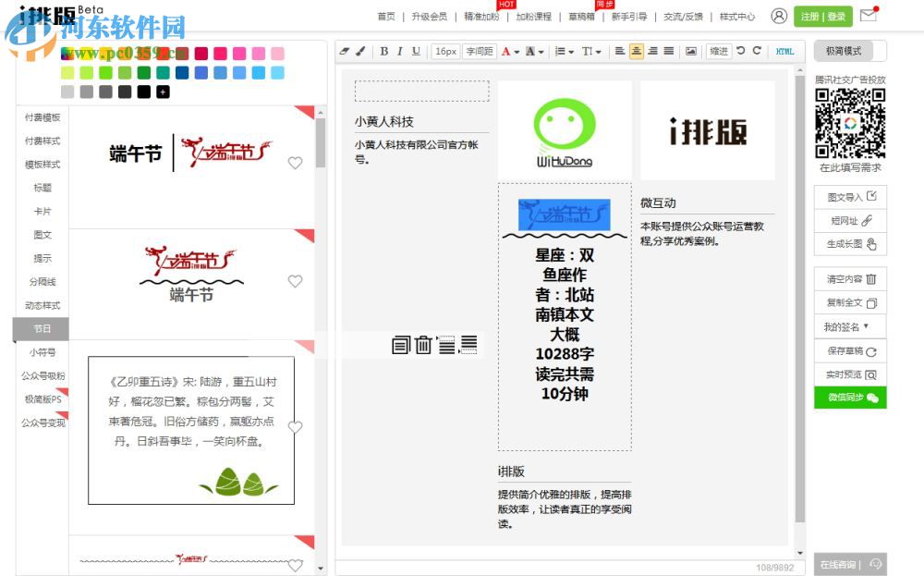Toggle underline formatting
Viewport: 924px width, 576px height.
[415, 51]
